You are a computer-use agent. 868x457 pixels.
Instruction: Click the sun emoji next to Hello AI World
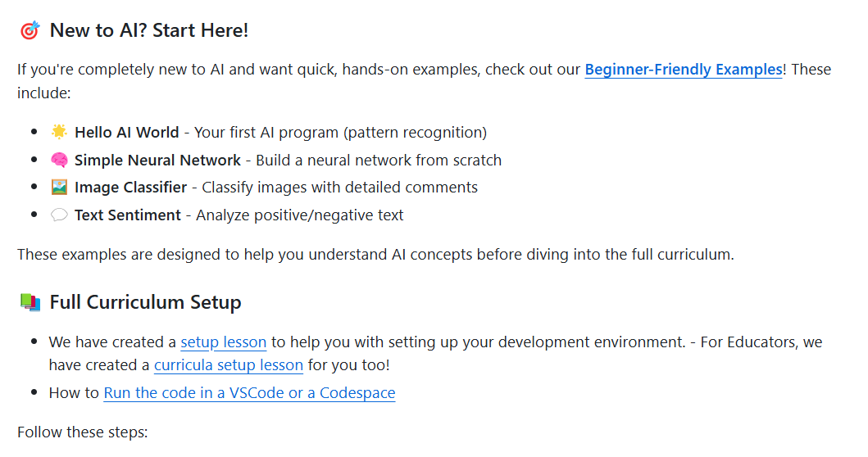(59, 132)
